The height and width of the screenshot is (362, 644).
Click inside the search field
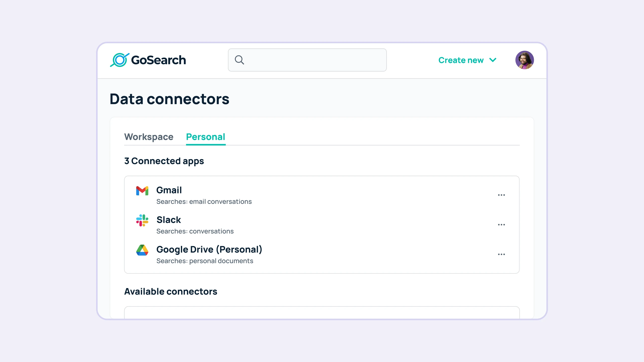coord(307,60)
